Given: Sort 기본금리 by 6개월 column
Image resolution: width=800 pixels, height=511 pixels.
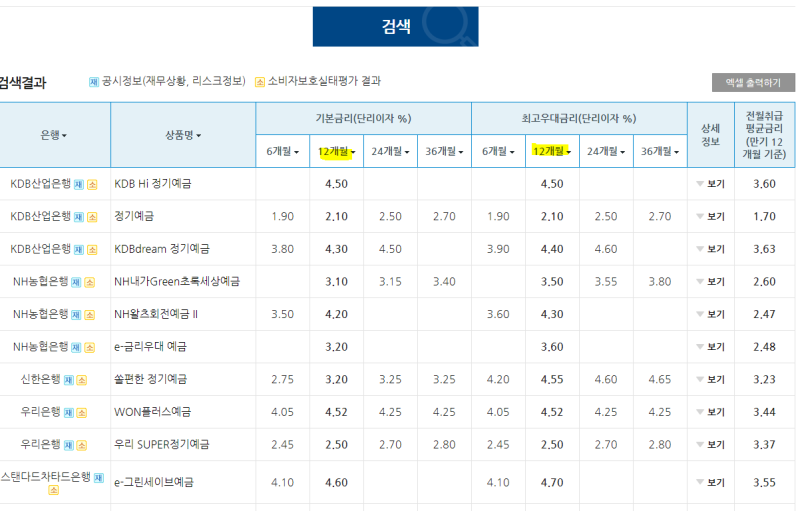Looking at the screenshot, I should click(282, 151).
